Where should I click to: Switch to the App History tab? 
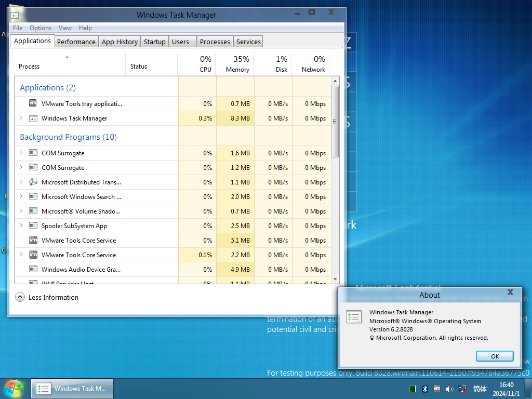(x=120, y=42)
